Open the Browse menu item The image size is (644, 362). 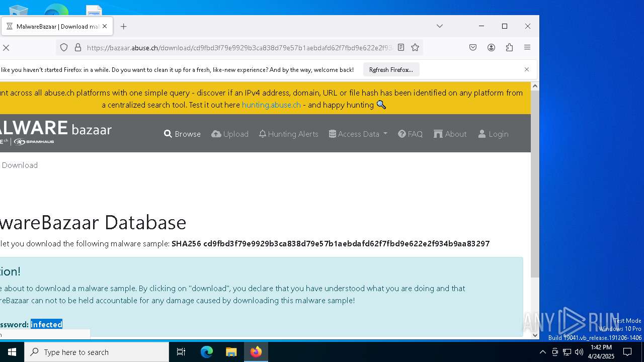182,134
